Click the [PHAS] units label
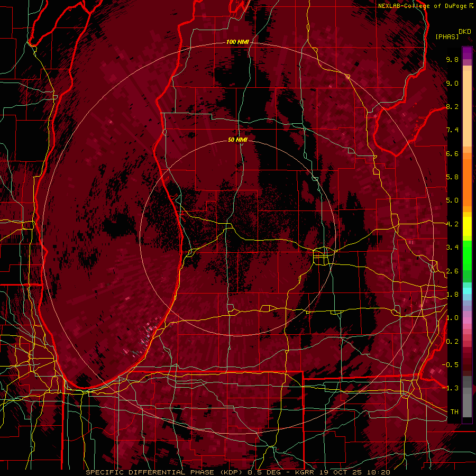Viewport: 476px width, 476px height. click(447, 37)
